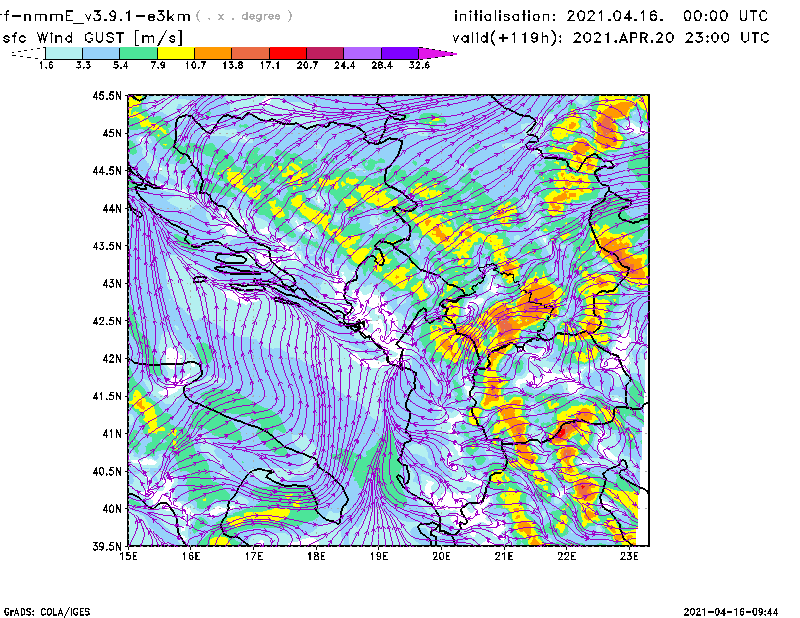Click the legend value 7.9
The width and height of the screenshot is (800, 618).
[x=158, y=65]
